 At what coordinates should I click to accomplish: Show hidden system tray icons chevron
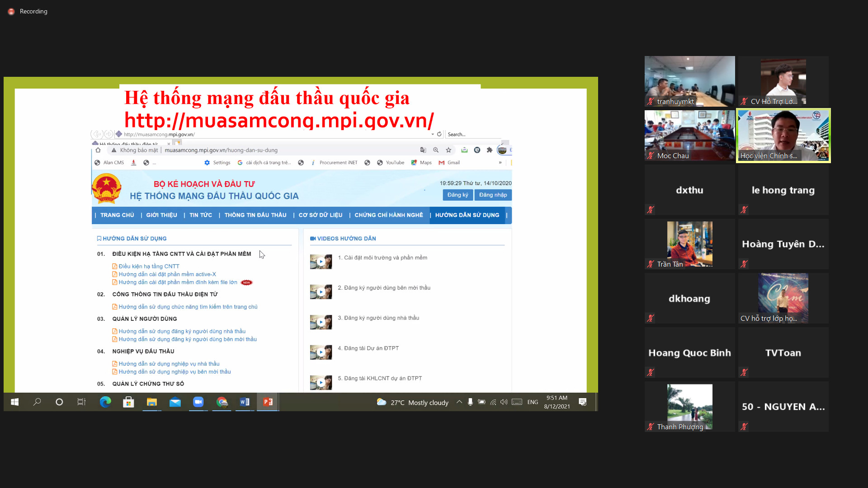(x=459, y=402)
